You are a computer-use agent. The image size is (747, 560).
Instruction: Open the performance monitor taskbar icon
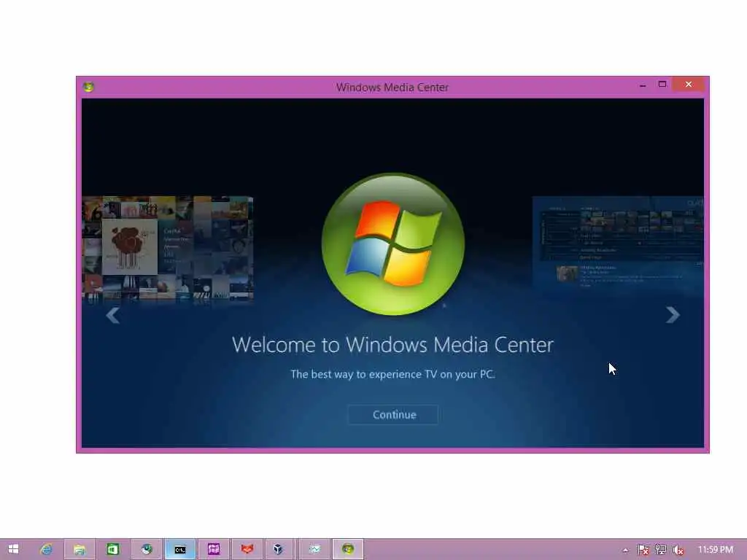[x=314, y=549]
